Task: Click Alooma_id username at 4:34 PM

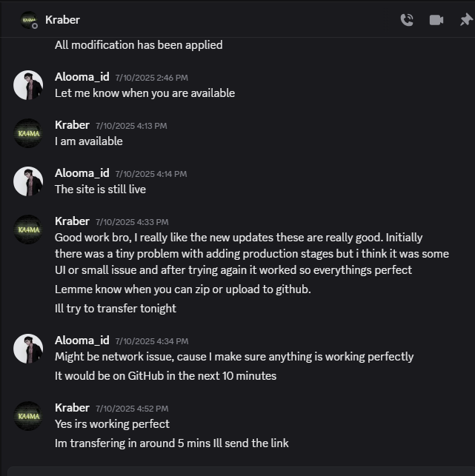Action: click(82, 341)
